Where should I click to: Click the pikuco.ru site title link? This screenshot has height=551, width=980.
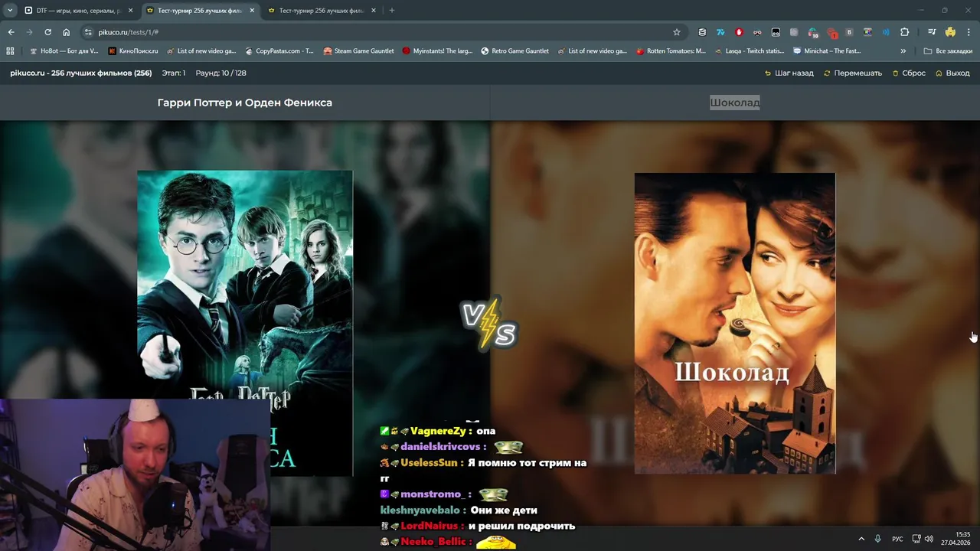pyautogui.click(x=80, y=73)
